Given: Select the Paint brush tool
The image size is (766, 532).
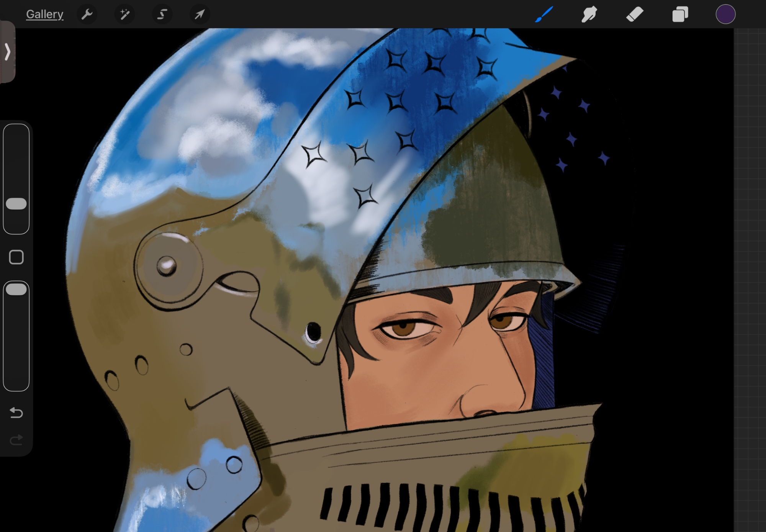Looking at the screenshot, I should [544, 15].
